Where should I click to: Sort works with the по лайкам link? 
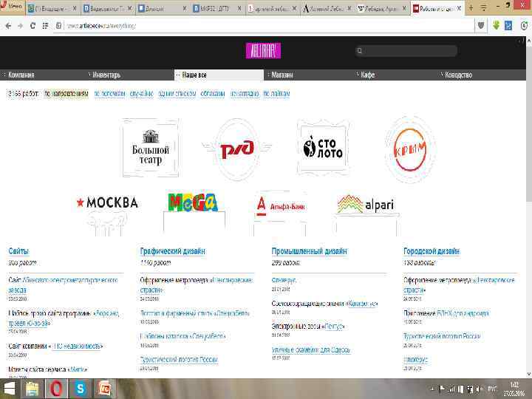(x=276, y=93)
